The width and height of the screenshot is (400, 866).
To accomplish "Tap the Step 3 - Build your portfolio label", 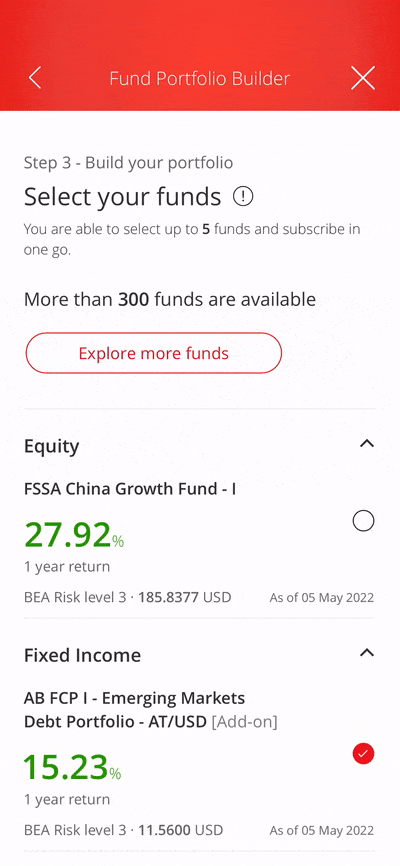I will point(128,163).
